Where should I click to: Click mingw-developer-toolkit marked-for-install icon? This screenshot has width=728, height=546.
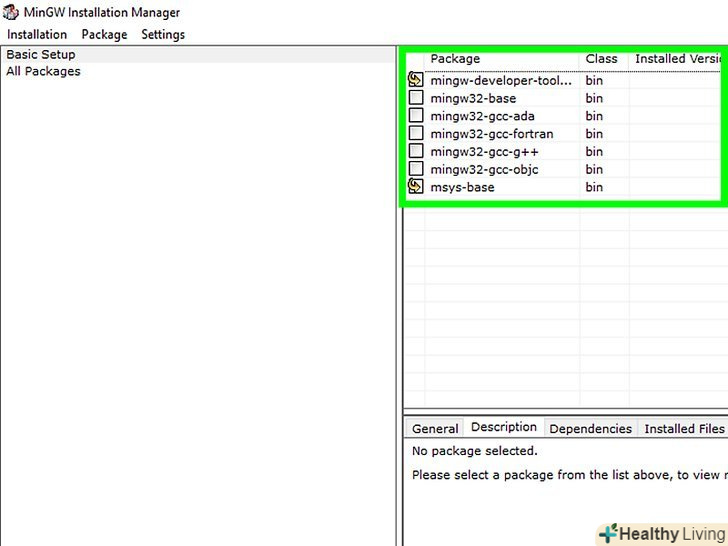(x=416, y=79)
